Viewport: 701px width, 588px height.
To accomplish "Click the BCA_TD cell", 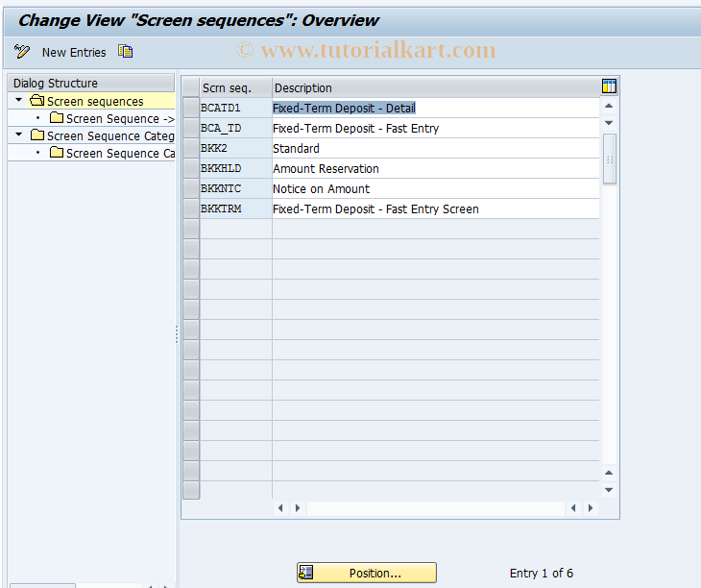I will pos(235,129).
